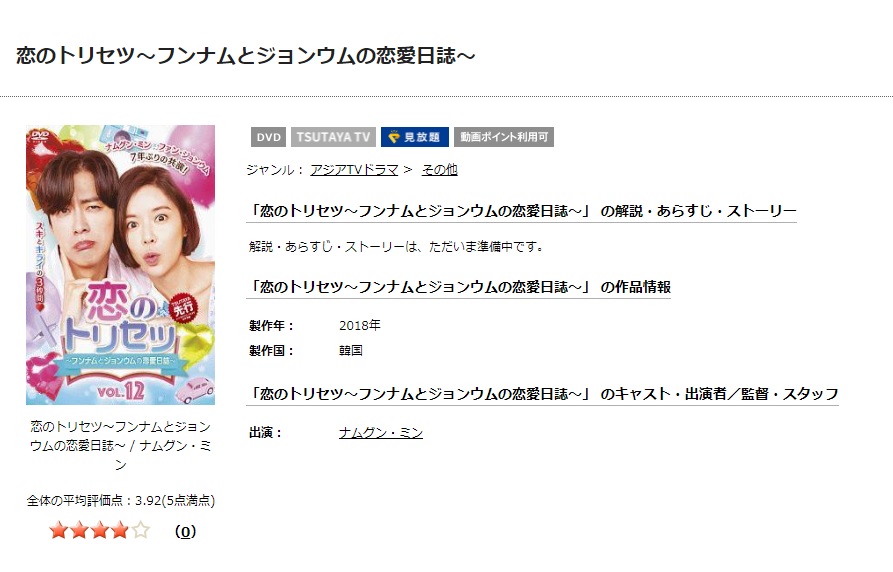Click the average rating score text

pyautogui.click(x=121, y=501)
